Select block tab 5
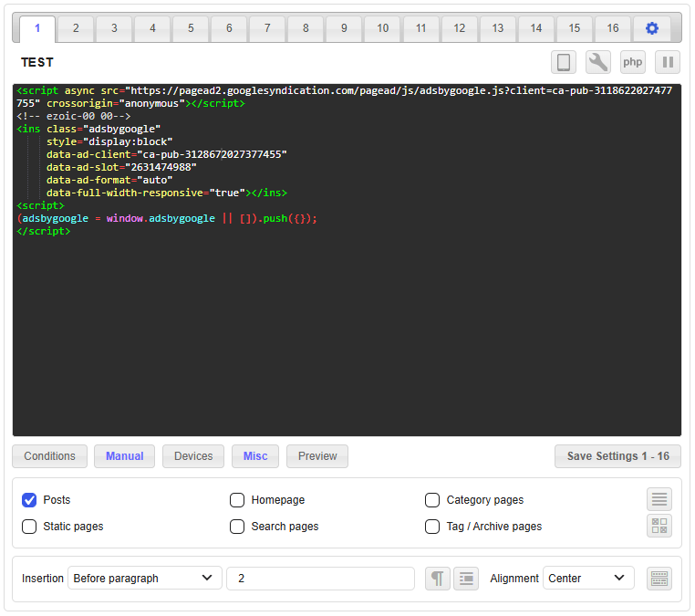The width and height of the screenshot is (695, 616). point(191,29)
